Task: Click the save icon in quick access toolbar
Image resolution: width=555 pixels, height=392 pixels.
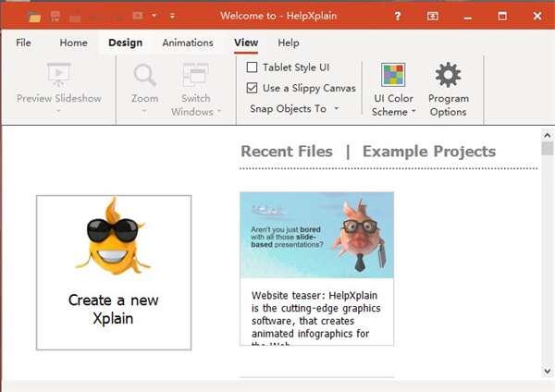Action: tap(56, 16)
